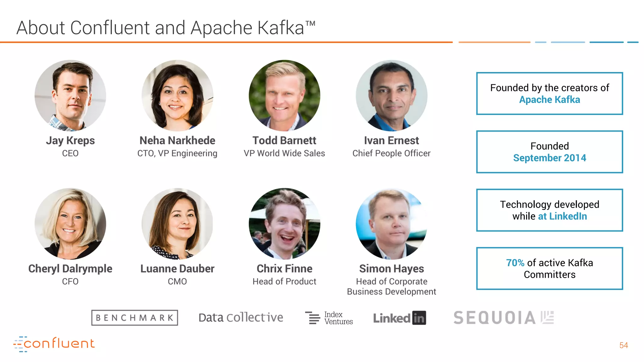Screen dimensions: 644x362
Task: Click Chrix Finne's profile photo
Action: (x=285, y=224)
